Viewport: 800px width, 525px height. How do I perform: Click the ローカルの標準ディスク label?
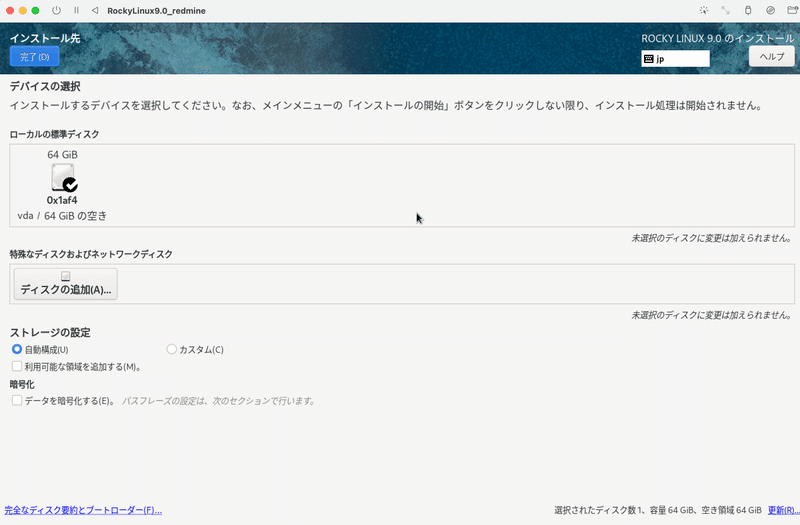[54, 134]
